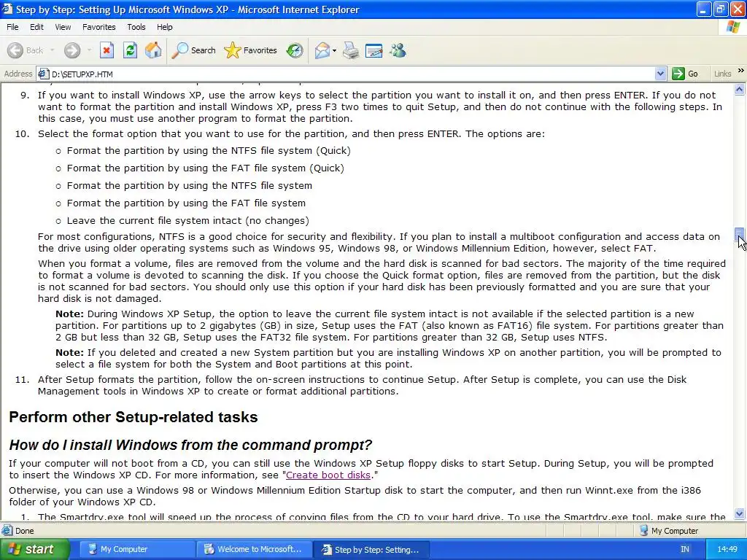Click the Windows flag throbber logo
This screenshot has height=560, width=747.
coord(733,27)
